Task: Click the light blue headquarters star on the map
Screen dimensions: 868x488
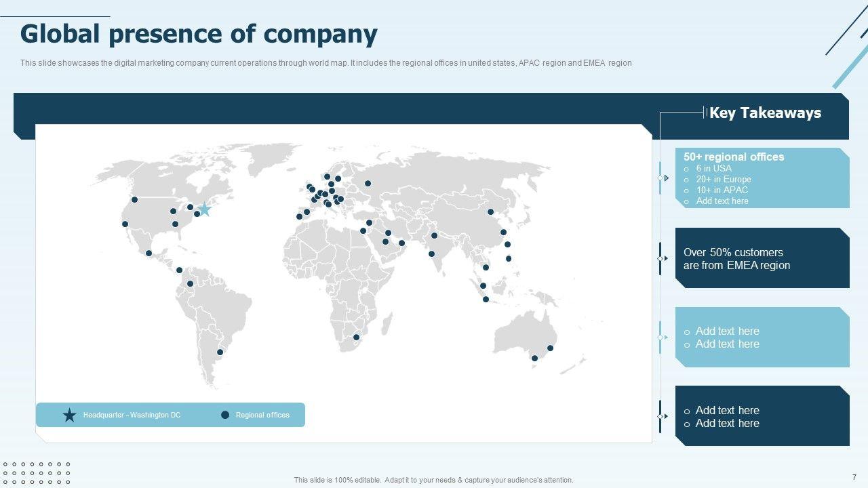Action: [204, 209]
